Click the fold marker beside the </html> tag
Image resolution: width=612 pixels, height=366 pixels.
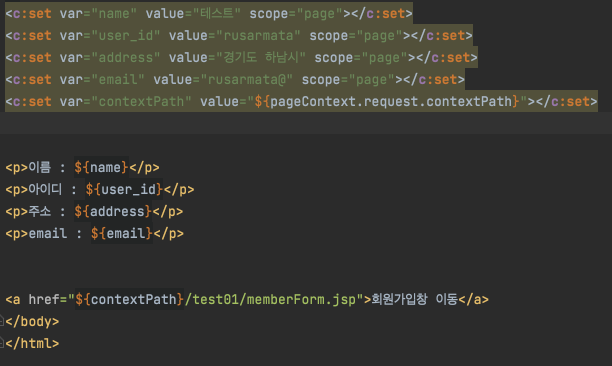[2, 343]
